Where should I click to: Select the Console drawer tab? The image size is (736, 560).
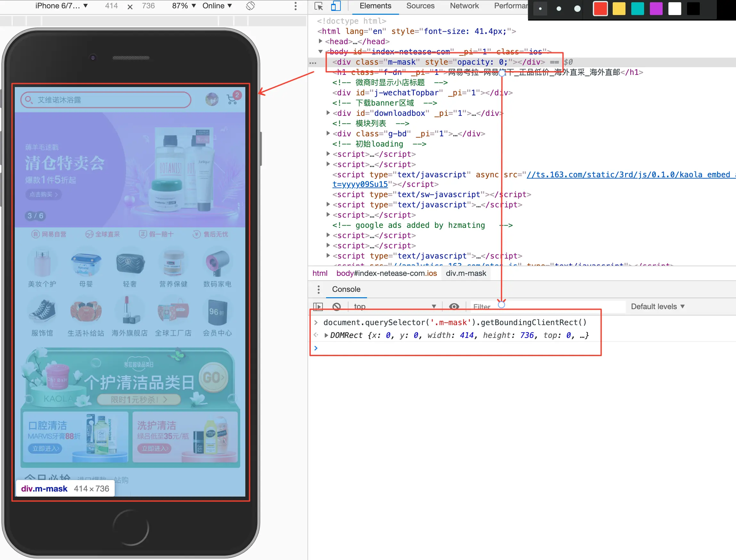tap(346, 289)
